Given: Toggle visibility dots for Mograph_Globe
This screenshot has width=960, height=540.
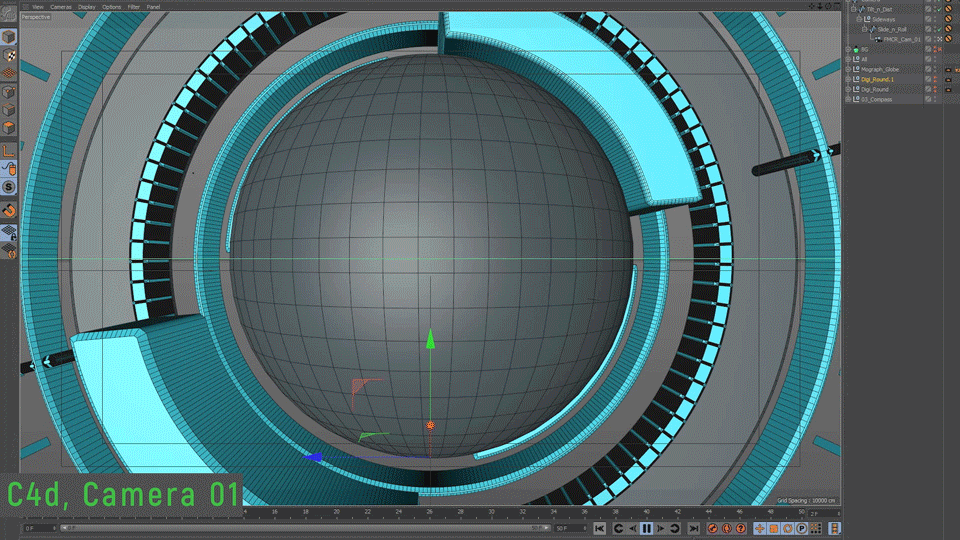Looking at the screenshot, I should tap(936, 69).
